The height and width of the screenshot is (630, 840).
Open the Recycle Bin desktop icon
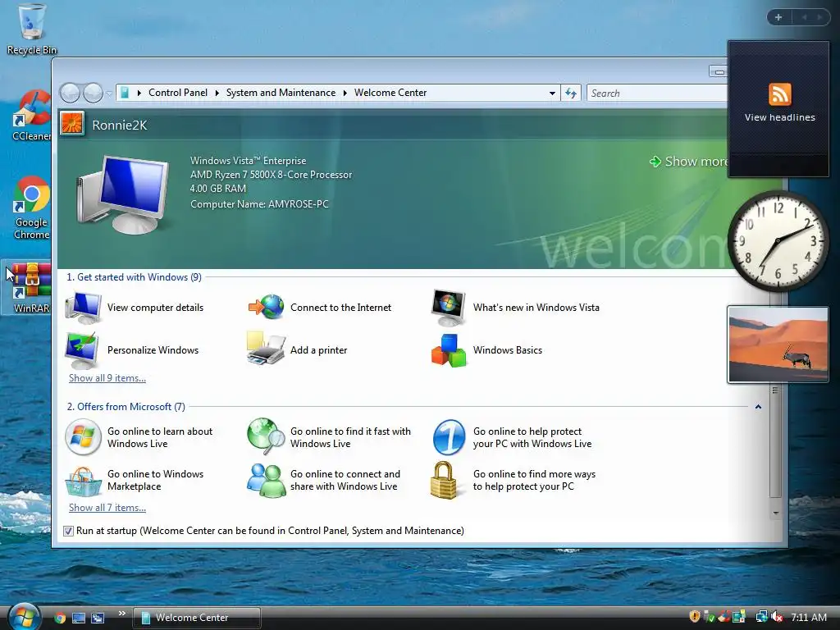pyautogui.click(x=31, y=30)
